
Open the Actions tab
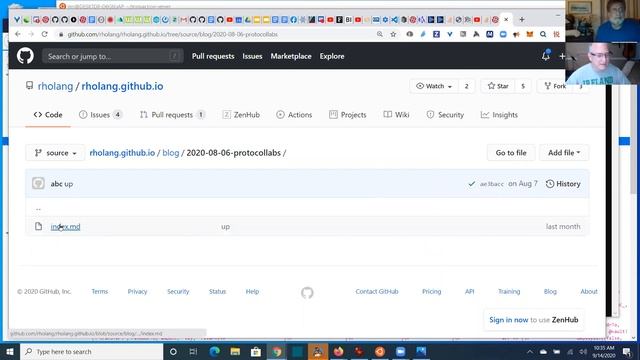pos(294,115)
